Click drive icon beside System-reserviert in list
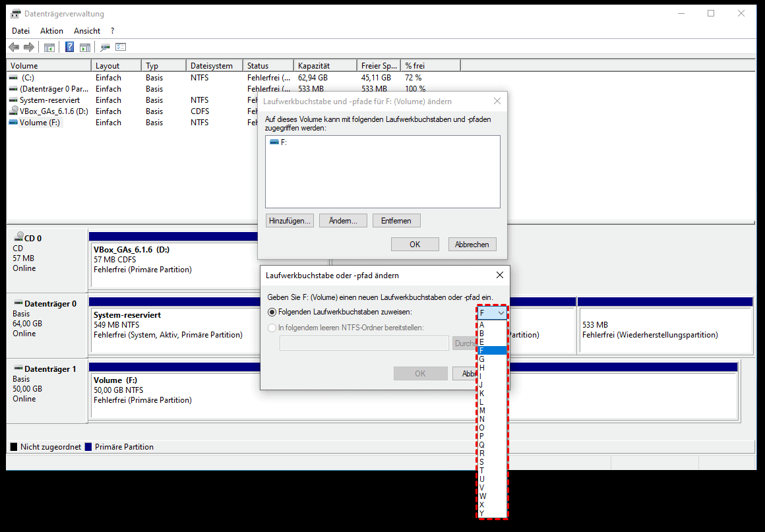 [x=14, y=100]
